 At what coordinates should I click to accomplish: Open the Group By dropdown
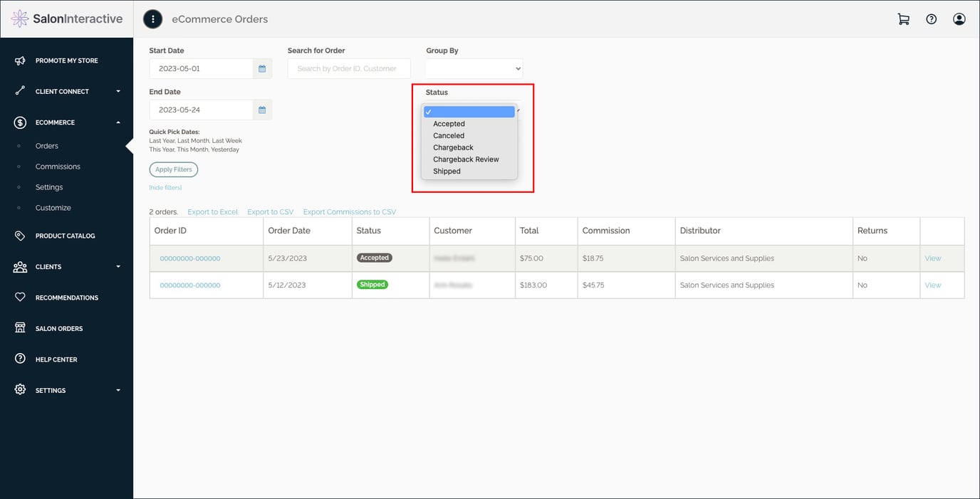click(474, 68)
